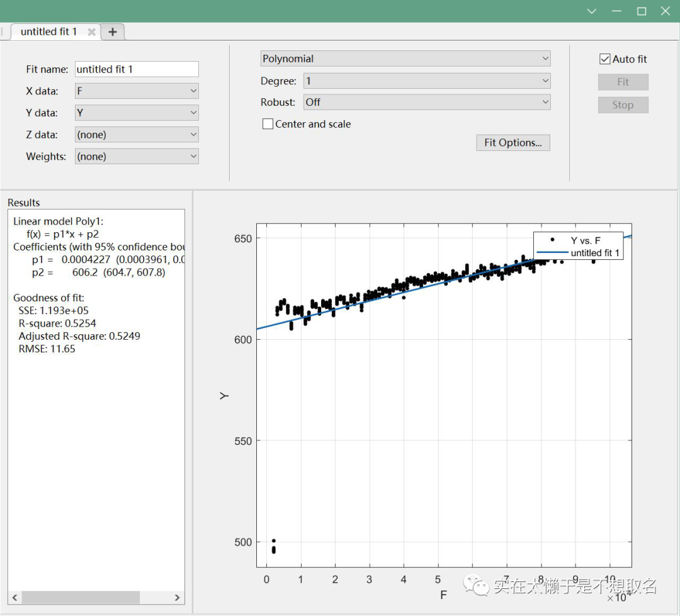Expand the Z data dropdown

pos(137,135)
